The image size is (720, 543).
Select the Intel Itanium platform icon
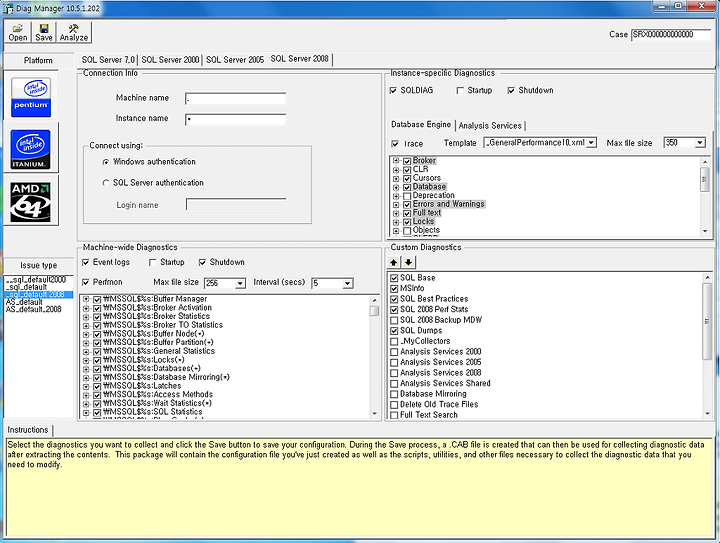pos(31,149)
